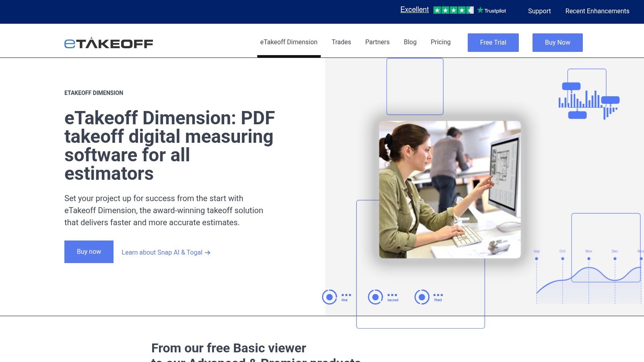This screenshot has width=644, height=362.
Task: Open the eTakeoff Dimension nav item
Action: pos(289,42)
